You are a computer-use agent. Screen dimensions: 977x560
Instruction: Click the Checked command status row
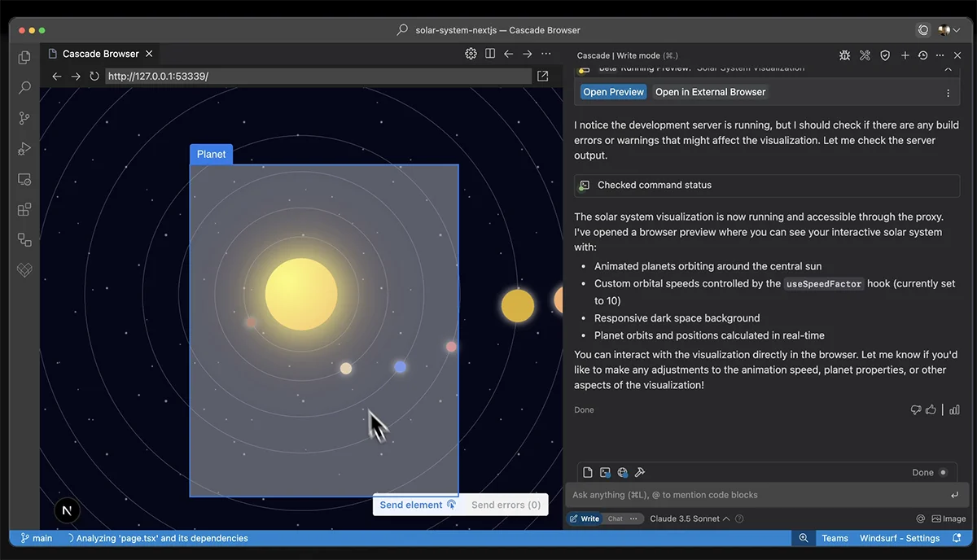pos(767,185)
